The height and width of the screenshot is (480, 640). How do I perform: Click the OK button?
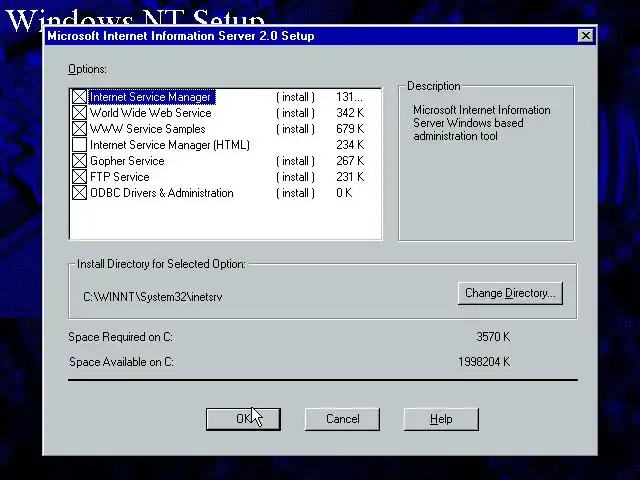point(243,419)
